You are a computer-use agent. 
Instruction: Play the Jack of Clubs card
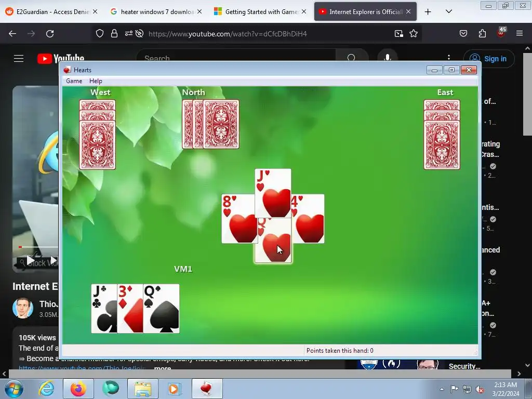[x=104, y=309]
